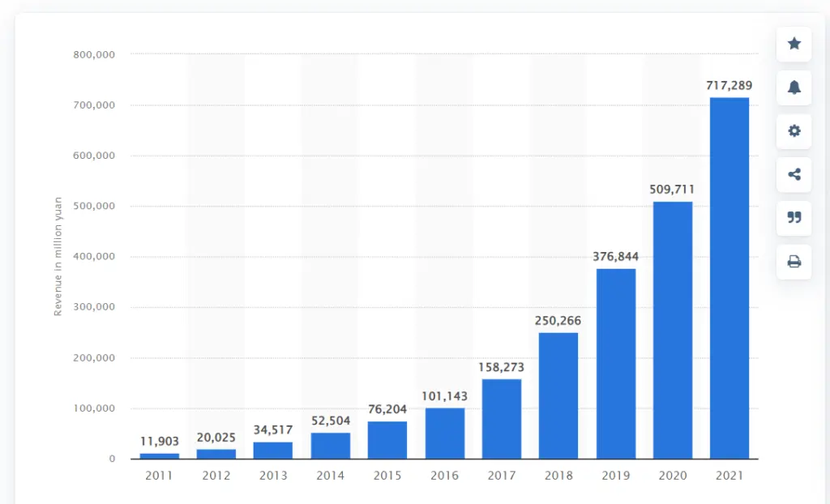Select the 376,844 data label
Screen dimensions: 830x504
point(615,256)
